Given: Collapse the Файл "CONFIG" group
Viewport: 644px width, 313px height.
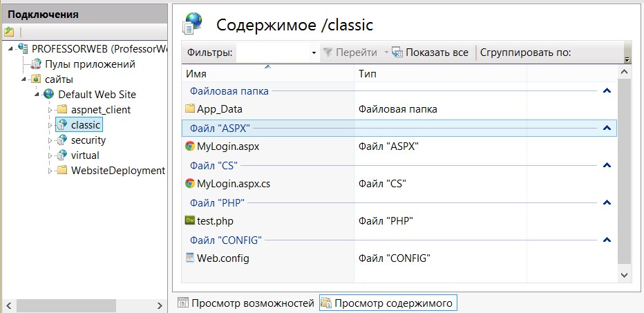Looking at the screenshot, I should (607, 240).
